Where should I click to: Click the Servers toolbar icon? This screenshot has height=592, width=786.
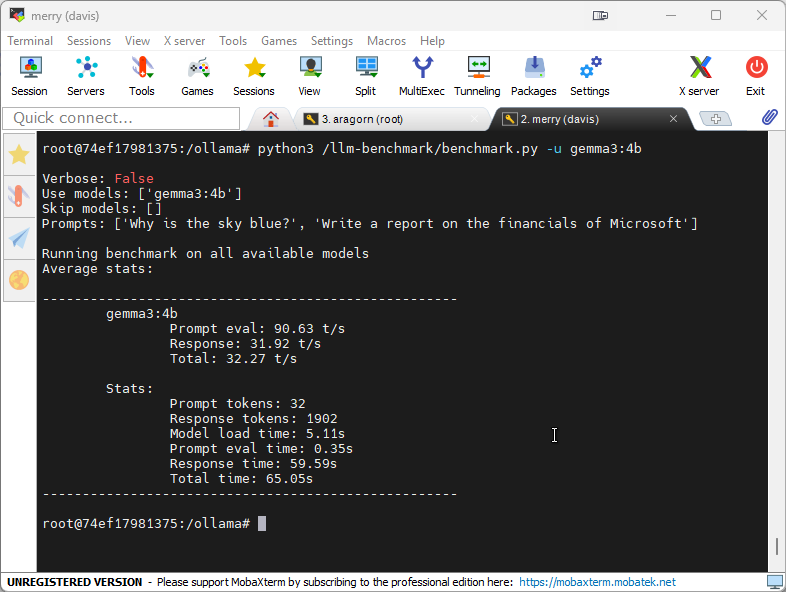(86, 76)
